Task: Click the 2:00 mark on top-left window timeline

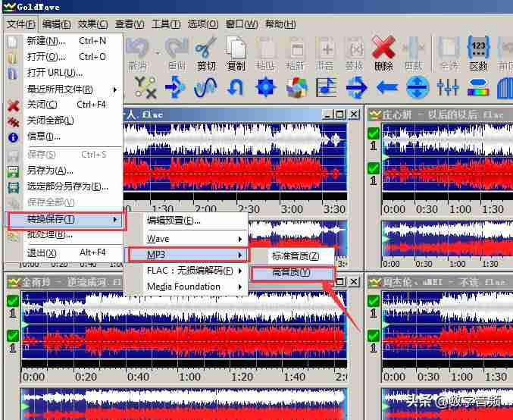Action: [x=205, y=209]
